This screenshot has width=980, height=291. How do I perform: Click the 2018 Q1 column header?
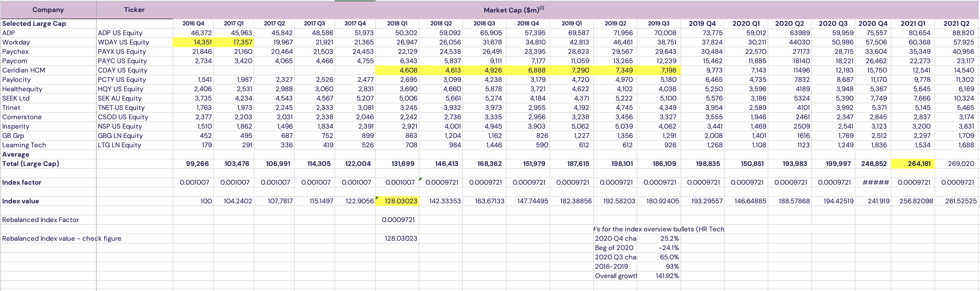[397, 24]
